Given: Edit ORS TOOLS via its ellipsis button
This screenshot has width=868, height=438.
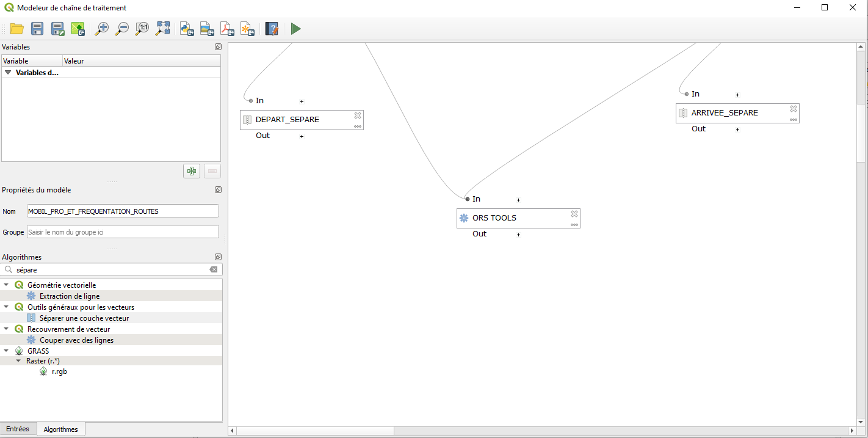Looking at the screenshot, I should click(x=574, y=225).
